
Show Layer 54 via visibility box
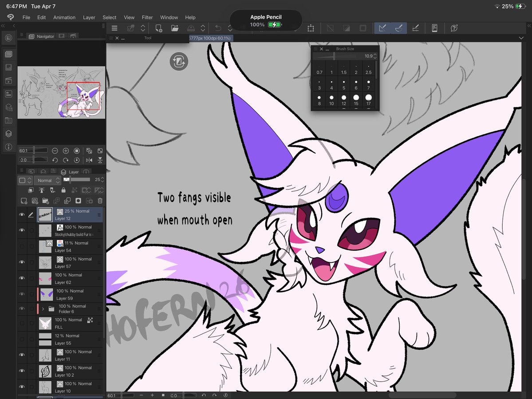[22, 246]
